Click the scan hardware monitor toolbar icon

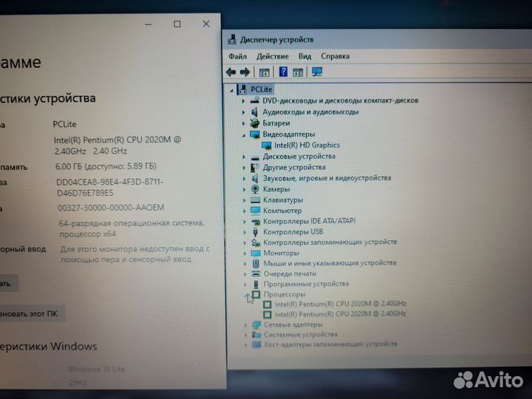(317, 72)
